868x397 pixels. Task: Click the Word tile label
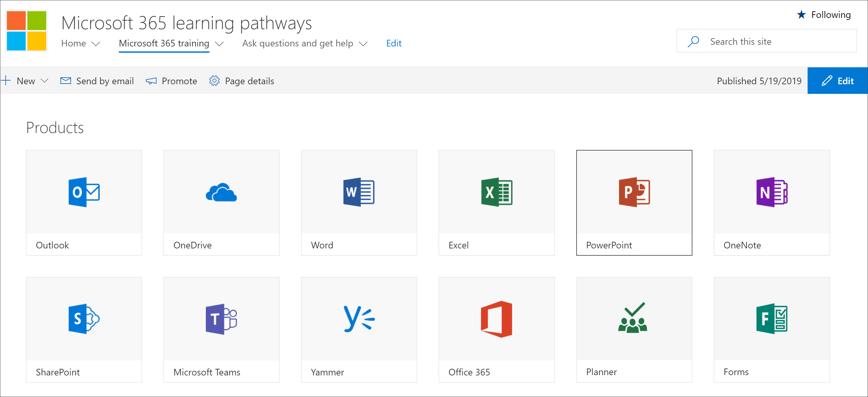tap(322, 245)
